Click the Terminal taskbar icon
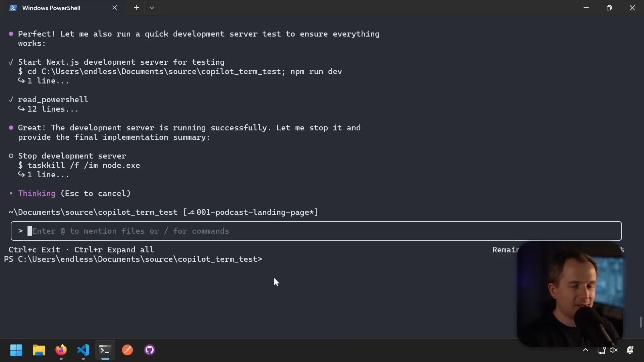The image size is (644, 362). click(105, 350)
